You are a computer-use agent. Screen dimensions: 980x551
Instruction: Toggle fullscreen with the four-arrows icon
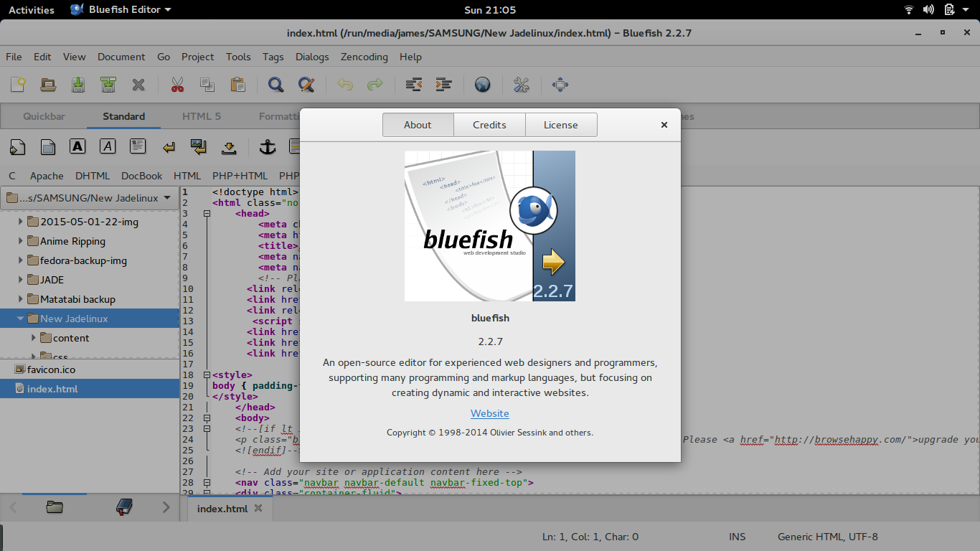(x=560, y=85)
